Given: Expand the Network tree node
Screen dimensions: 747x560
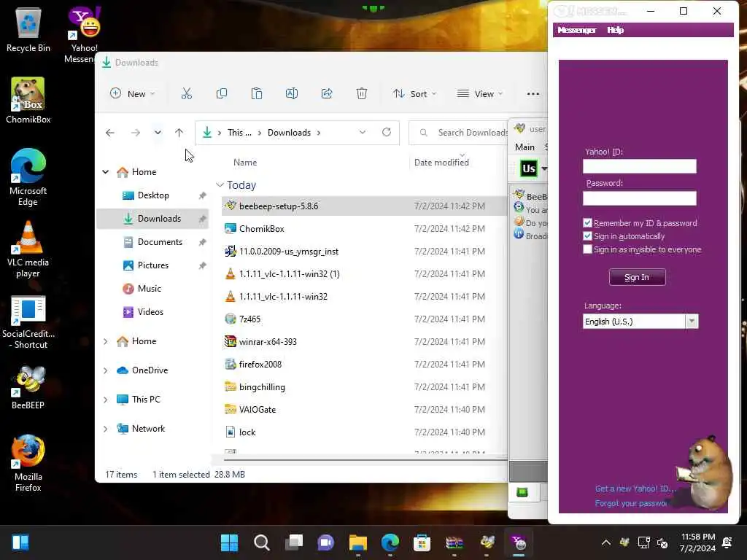Looking at the screenshot, I should (105, 429).
